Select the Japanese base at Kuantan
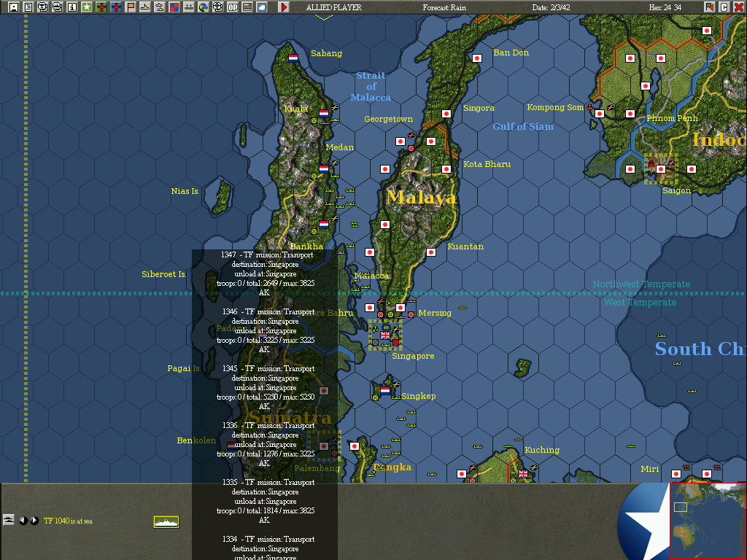Image resolution: width=747 pixels, height=560 pixels. pyautogui.click(x=431, y=252)
